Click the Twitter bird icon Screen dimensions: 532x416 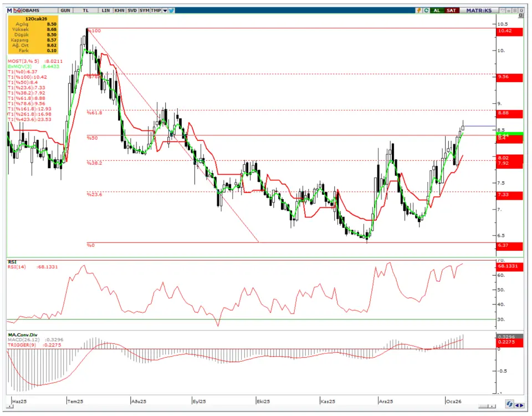coord(171,11)
